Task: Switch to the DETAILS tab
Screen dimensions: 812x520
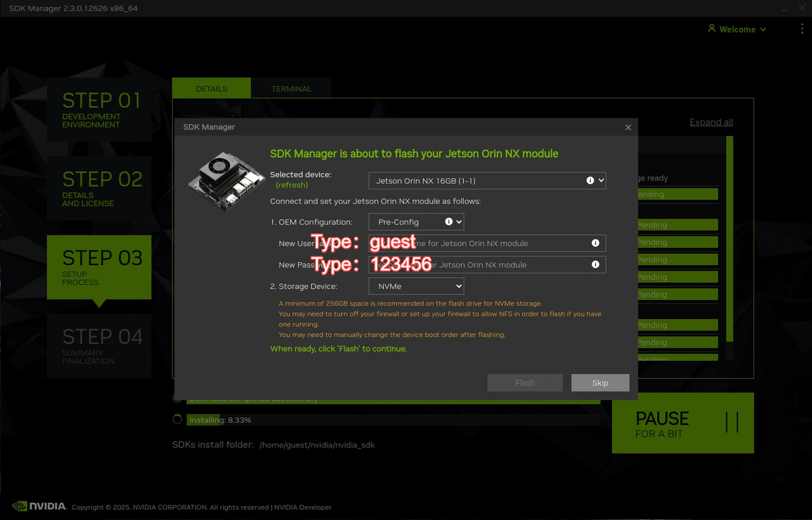Action: (x=211, y=88)
